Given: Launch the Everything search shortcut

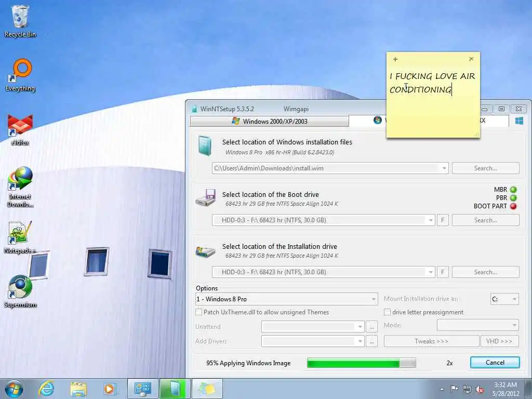Looking at the screenshot, I should coord(20,75).
